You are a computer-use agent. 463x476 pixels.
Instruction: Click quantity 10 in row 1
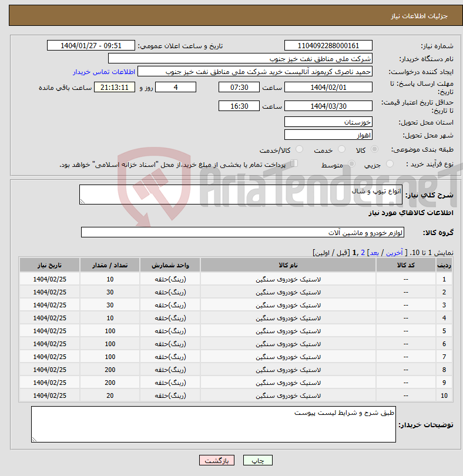click(x=110, y=279)
